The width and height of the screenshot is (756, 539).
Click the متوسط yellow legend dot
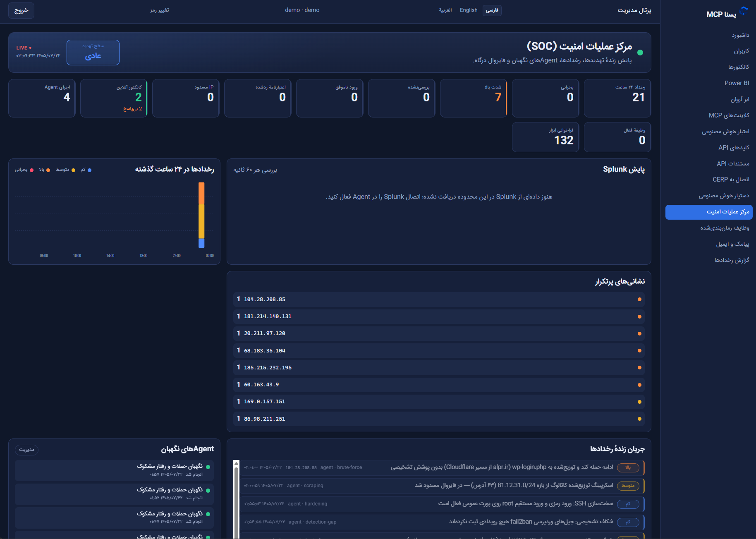tap(74, 170)
